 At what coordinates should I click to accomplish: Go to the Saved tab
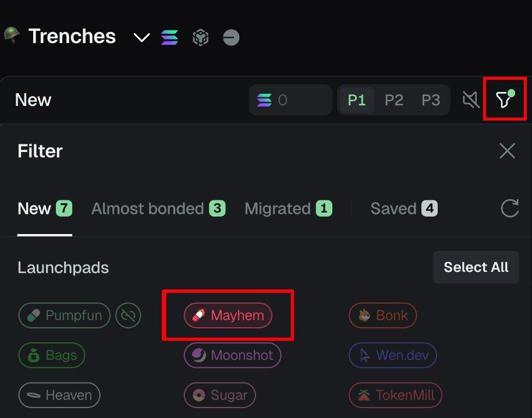[404, 208]
